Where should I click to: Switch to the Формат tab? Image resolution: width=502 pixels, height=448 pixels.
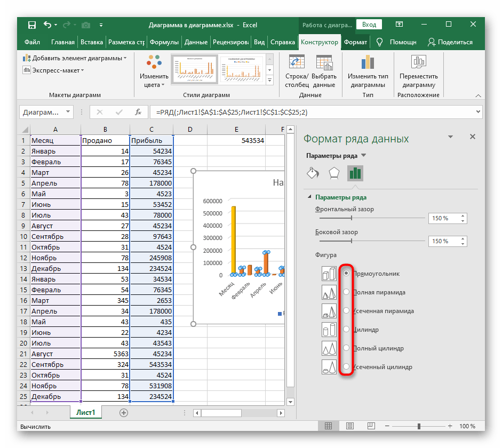pos(355,42)
